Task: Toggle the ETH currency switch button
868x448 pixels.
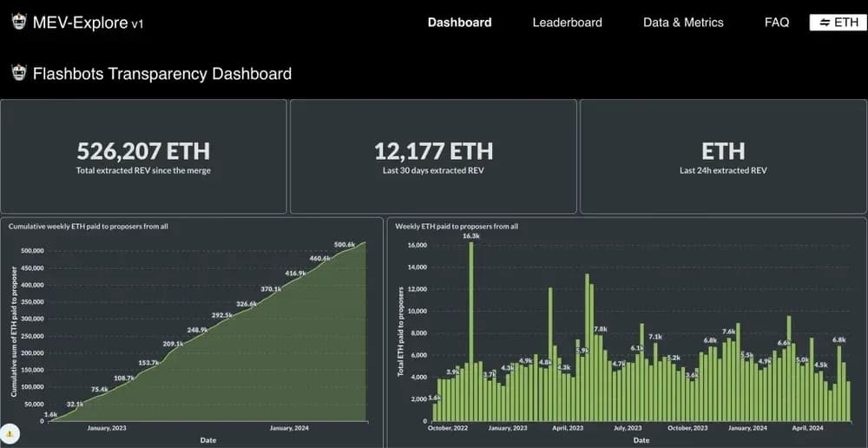Action: click(838, 23)
